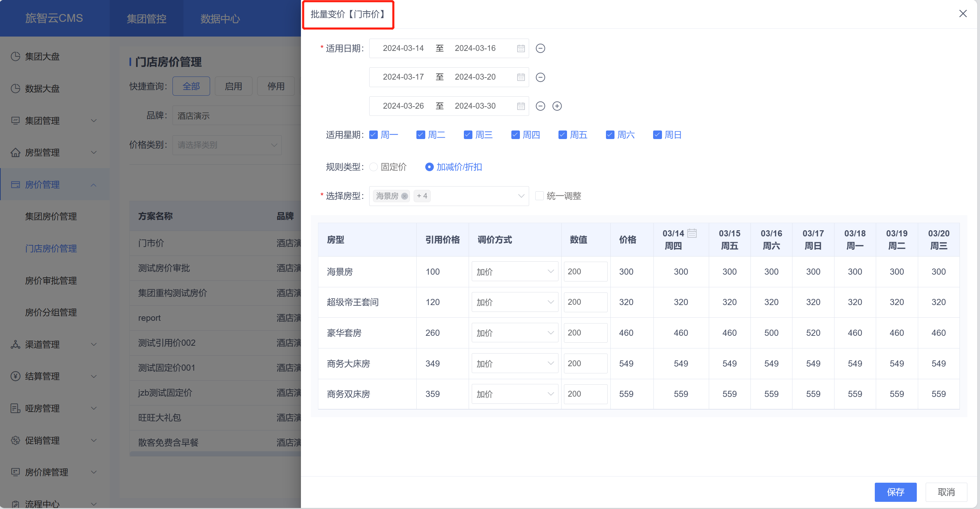The height and width of the screenshot is (509, 980).
Task: Add another date range with plus icon
Action: [557, 106]
